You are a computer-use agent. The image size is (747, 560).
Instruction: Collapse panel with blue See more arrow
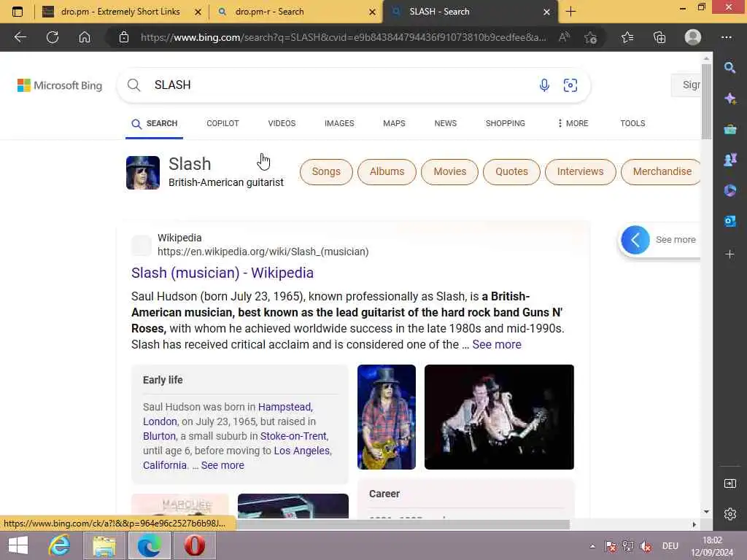[635, 240]
